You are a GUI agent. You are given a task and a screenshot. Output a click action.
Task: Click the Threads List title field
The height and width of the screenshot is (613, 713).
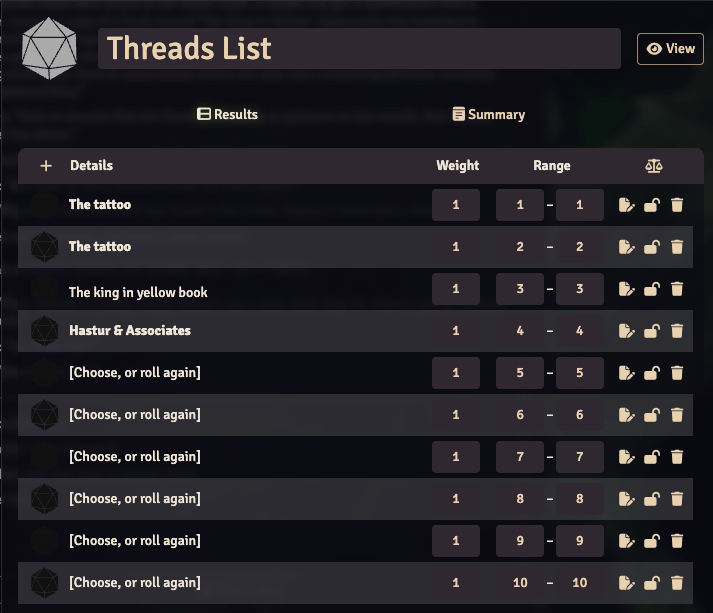click(x=359, y=49)
